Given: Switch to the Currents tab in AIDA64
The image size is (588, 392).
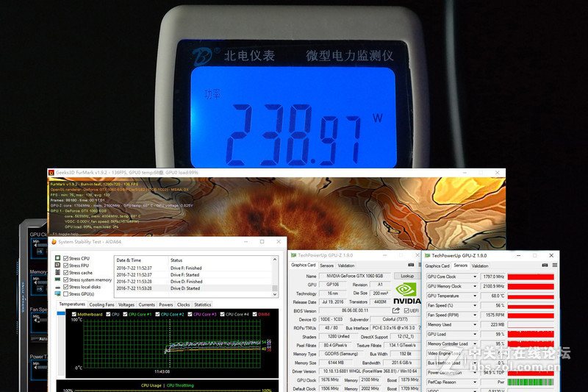Looking at the screenshot, I should click(146, 304).
